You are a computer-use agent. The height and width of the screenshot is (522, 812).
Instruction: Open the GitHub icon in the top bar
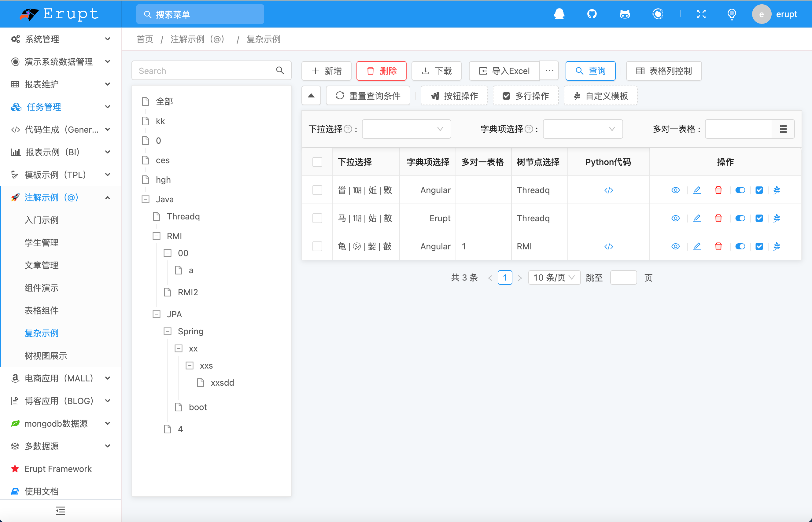click(x=592, y=14)
